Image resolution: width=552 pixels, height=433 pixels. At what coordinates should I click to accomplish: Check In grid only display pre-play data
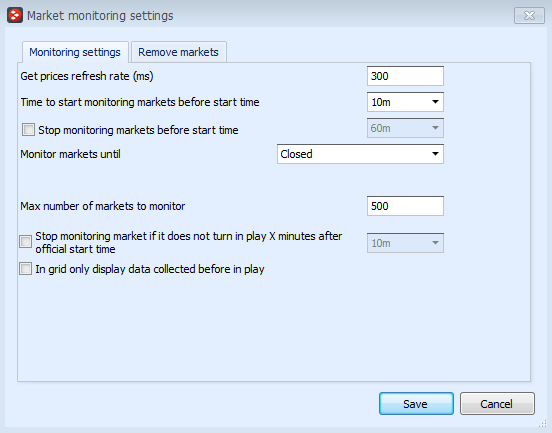point(25,269)
